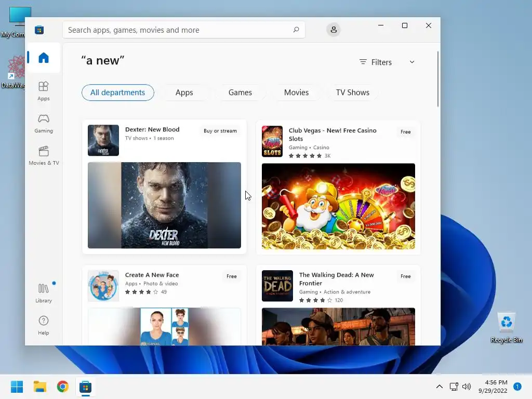
Task: Click the Create A New Face preview image
Action: click(164, 326)
